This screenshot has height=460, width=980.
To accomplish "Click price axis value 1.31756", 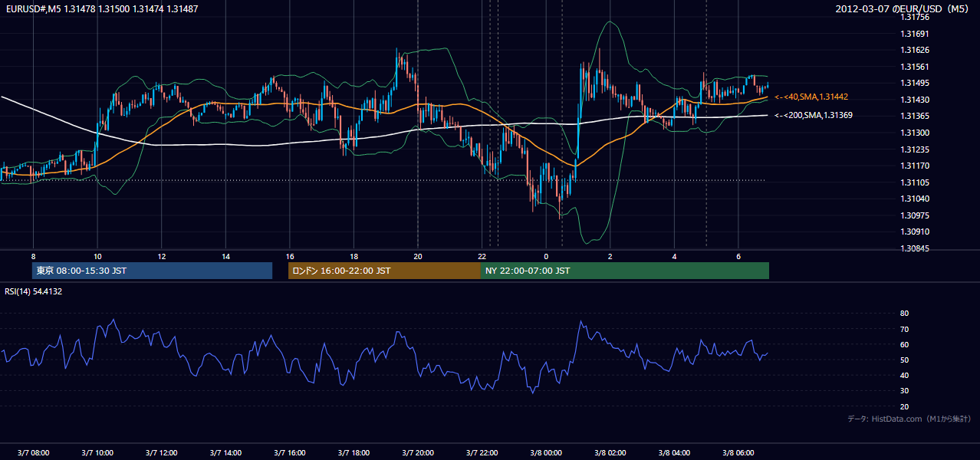I will click(914, 18).
